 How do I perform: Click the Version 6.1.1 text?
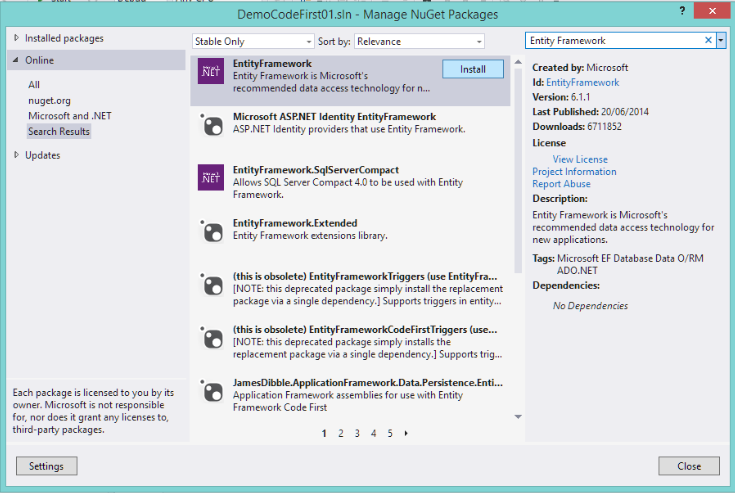(561, 97)
